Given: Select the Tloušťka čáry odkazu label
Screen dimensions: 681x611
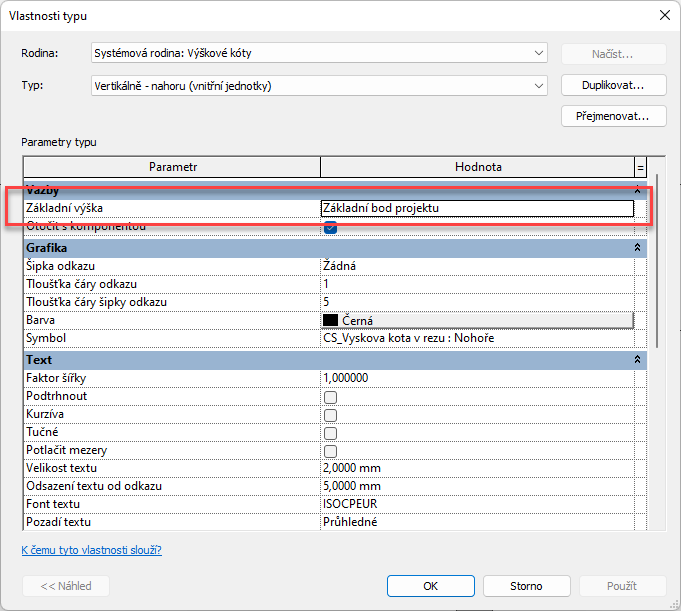Looking at the screenshot, I should coord(81,284).
